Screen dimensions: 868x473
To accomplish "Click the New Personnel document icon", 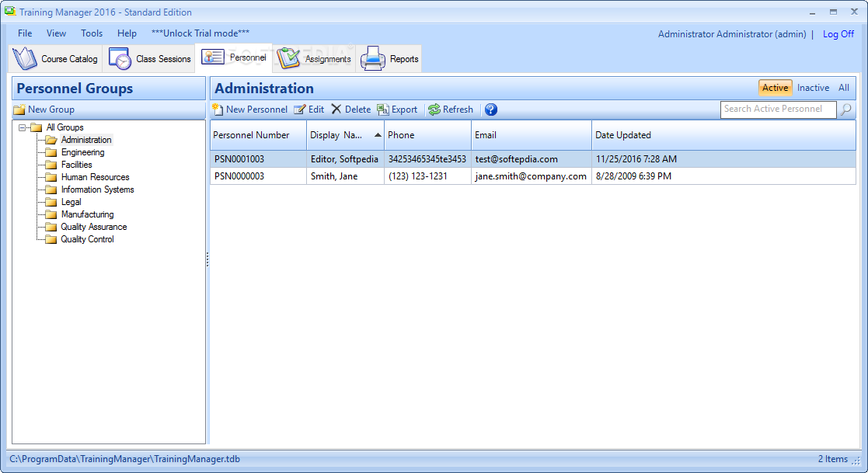I will pos(218,110).
